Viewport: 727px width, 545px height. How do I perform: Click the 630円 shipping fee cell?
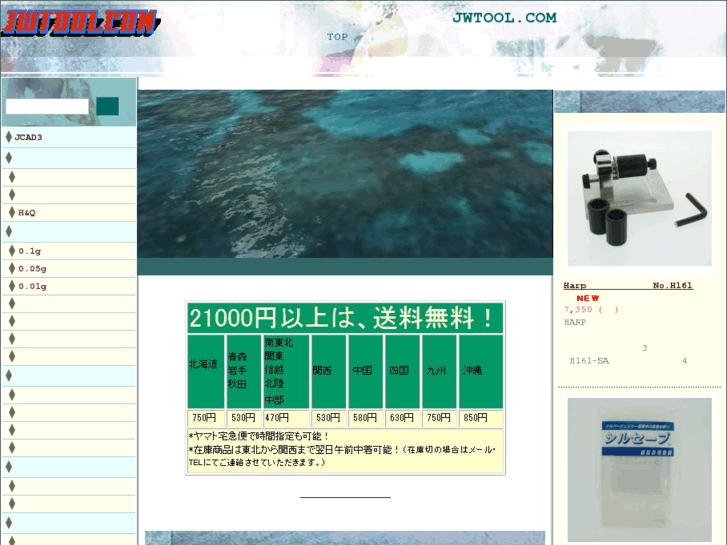(x=402, y=418)
